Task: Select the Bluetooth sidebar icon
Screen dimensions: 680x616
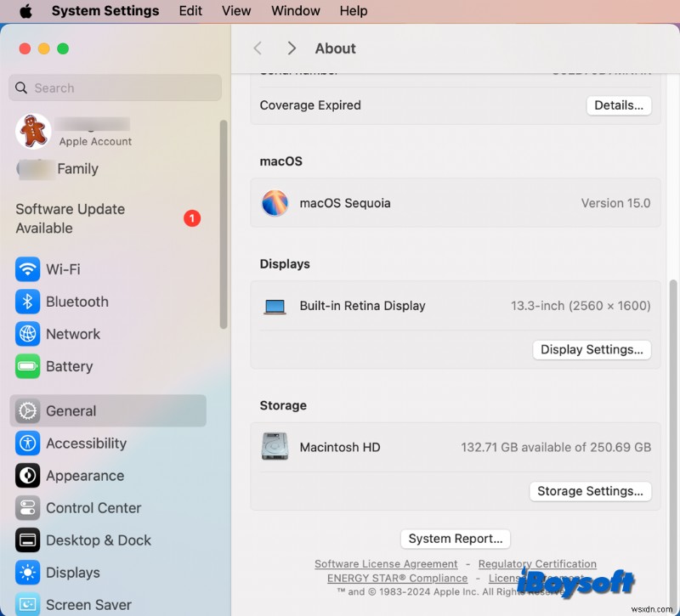Action: point(28,302)
